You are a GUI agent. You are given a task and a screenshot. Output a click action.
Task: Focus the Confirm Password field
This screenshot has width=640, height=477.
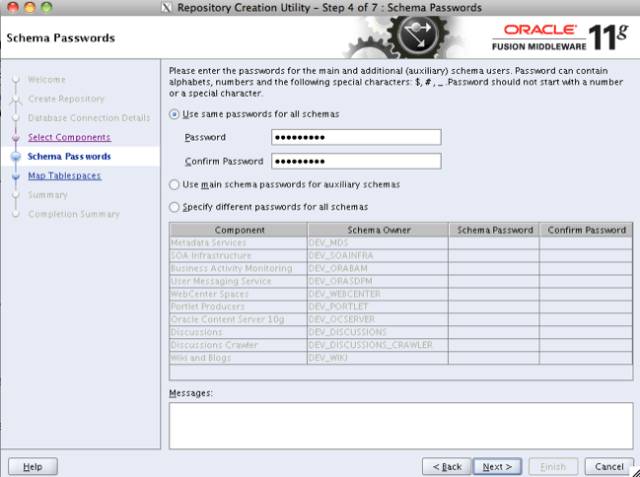click(x=355, y=161)
